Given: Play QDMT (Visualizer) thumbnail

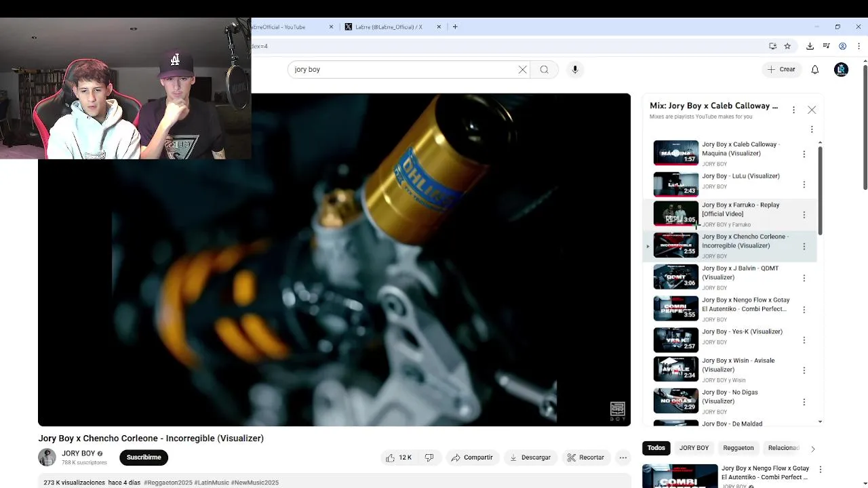Looking at the screenshot, I should coord(675,277).
